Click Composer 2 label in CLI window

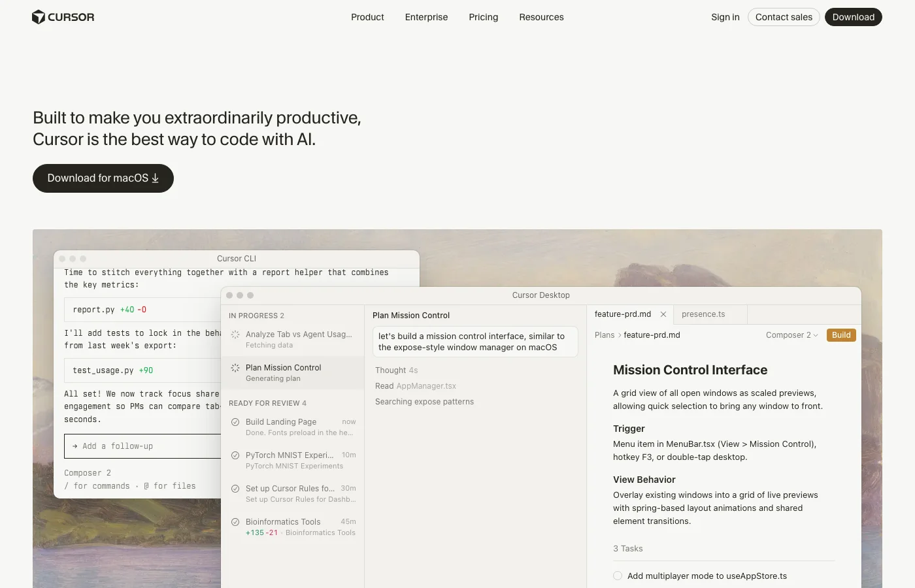(x=88, y=473)
